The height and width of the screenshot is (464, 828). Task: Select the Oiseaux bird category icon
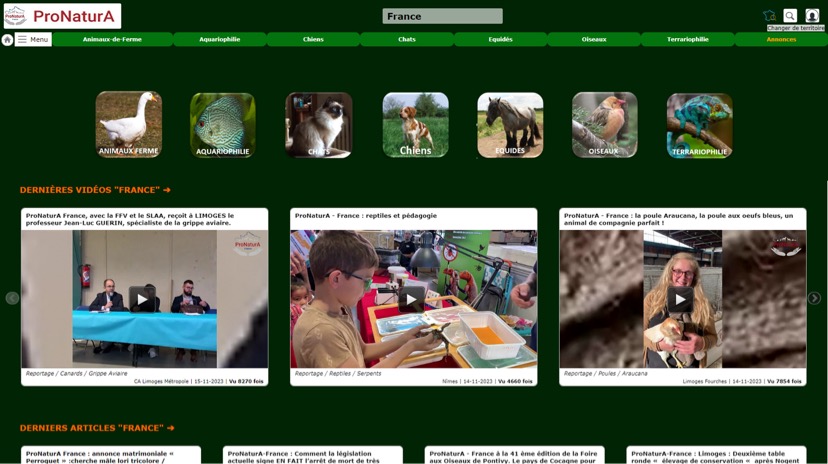(604, 125)
